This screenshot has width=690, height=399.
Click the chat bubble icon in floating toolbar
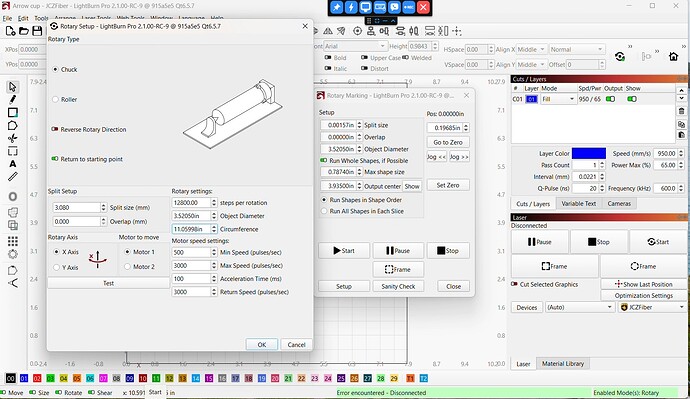(394, 7)
